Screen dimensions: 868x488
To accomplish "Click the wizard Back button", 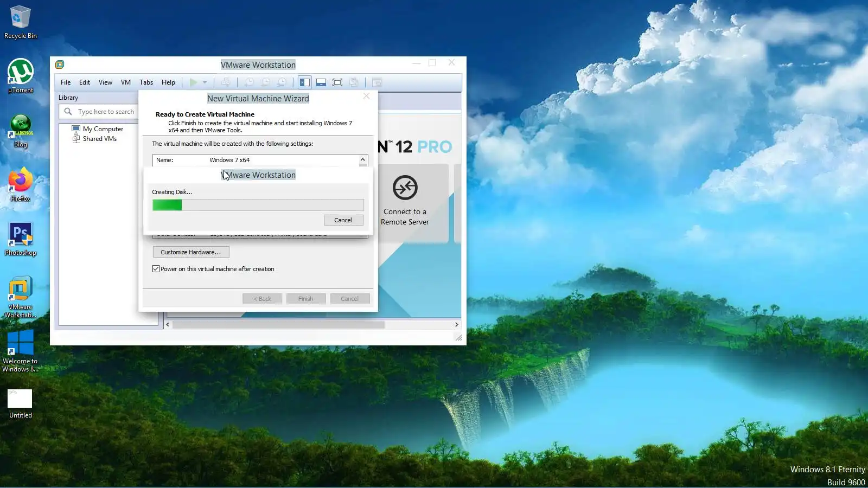I will (263, 299).
